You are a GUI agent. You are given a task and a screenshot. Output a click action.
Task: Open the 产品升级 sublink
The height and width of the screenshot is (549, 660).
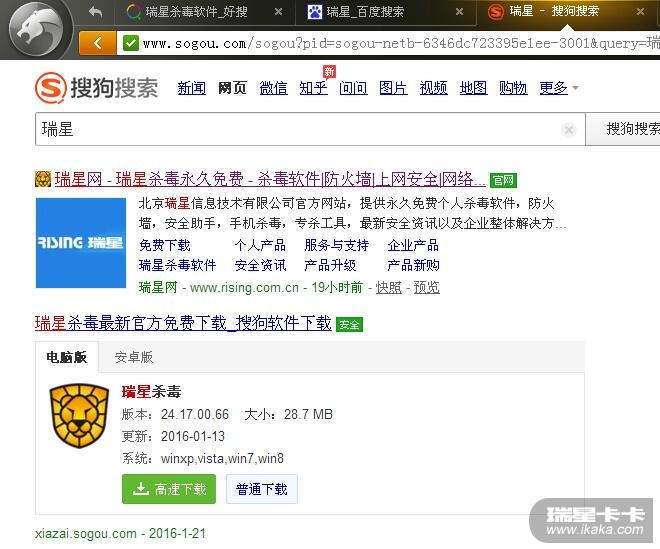point(330,265)
